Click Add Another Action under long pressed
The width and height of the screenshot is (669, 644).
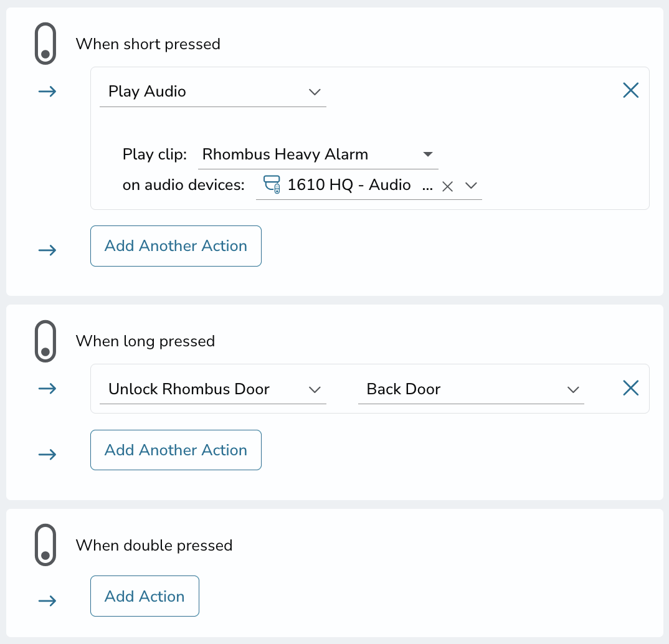(176, 450)
